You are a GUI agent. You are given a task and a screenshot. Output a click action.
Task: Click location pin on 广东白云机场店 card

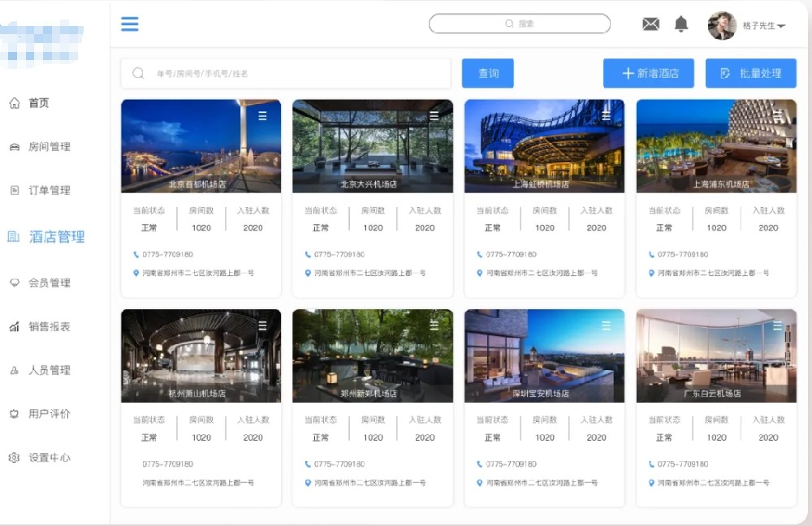click(x=651, y=482)
